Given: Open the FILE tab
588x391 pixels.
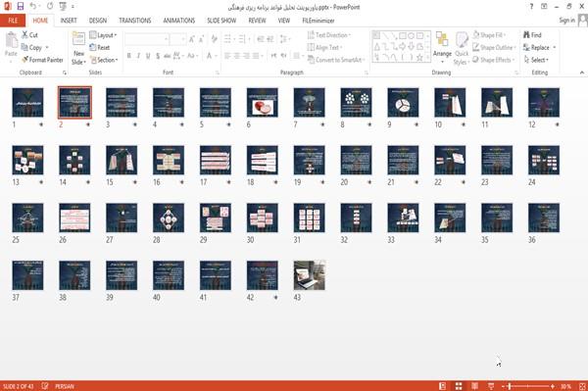Looking at the screenshot, I should (x=13, y=21).
